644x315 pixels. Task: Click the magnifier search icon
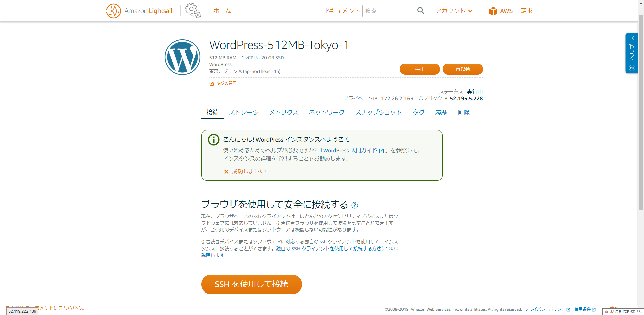point(421,11)
